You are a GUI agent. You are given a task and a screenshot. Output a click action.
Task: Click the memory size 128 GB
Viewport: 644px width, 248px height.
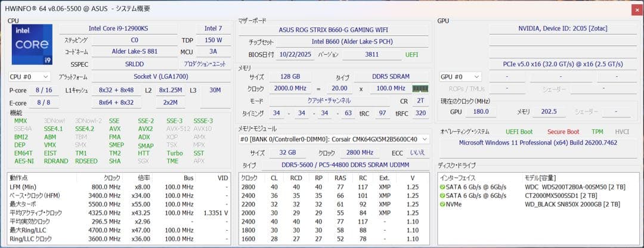[x=290, y=77]
